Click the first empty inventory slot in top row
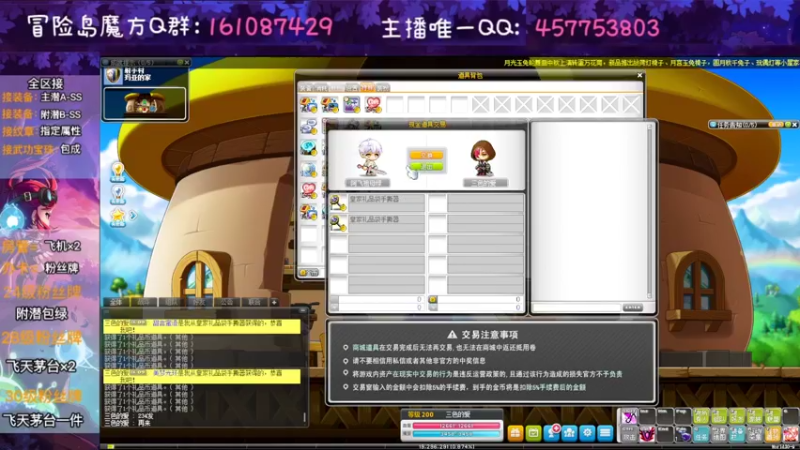The height and width of the screenshot is (450, 800). [394, 105]
